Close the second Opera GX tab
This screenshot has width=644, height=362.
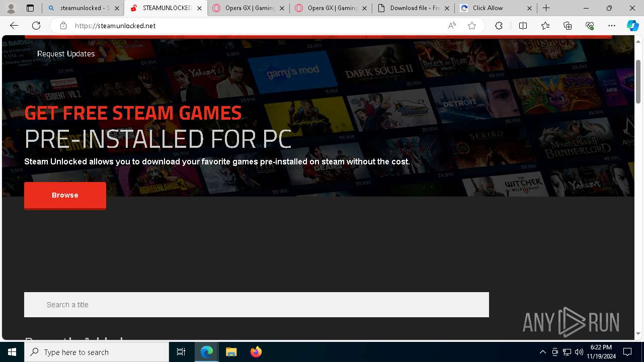pos(364,8)
